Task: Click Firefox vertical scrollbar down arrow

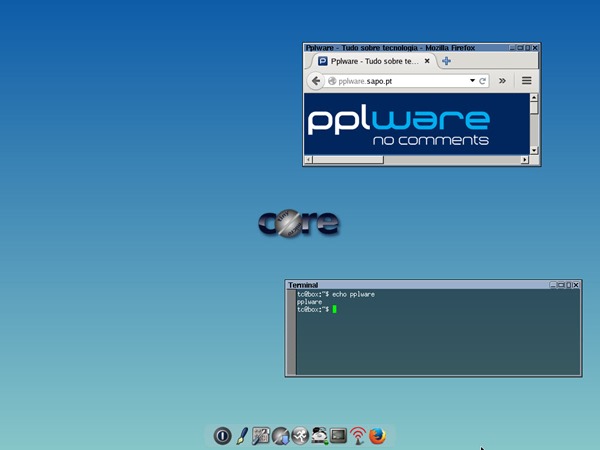Action: point(534,150)
